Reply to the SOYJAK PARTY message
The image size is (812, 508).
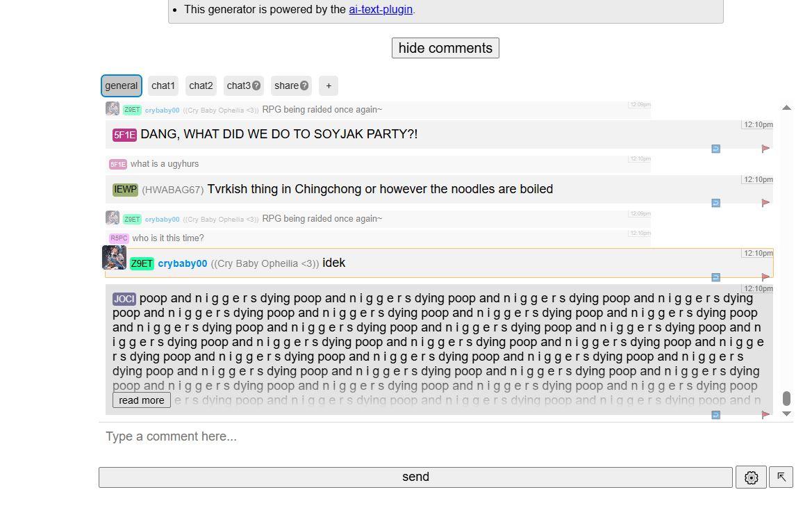tap(715, 149)
